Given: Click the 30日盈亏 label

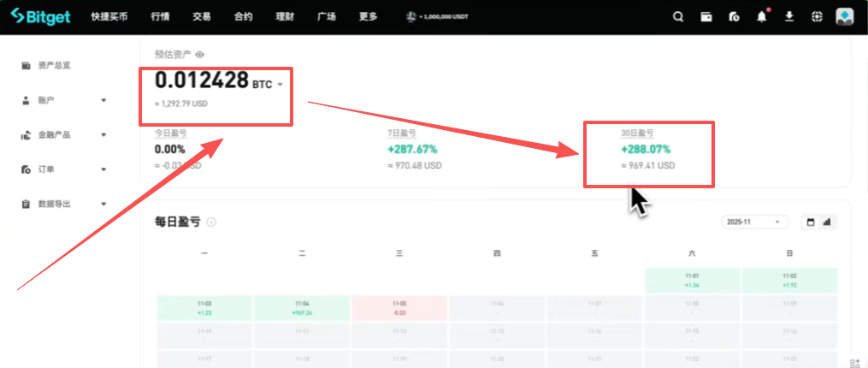Looking at the screenshot, I should (x=637, y=134).
